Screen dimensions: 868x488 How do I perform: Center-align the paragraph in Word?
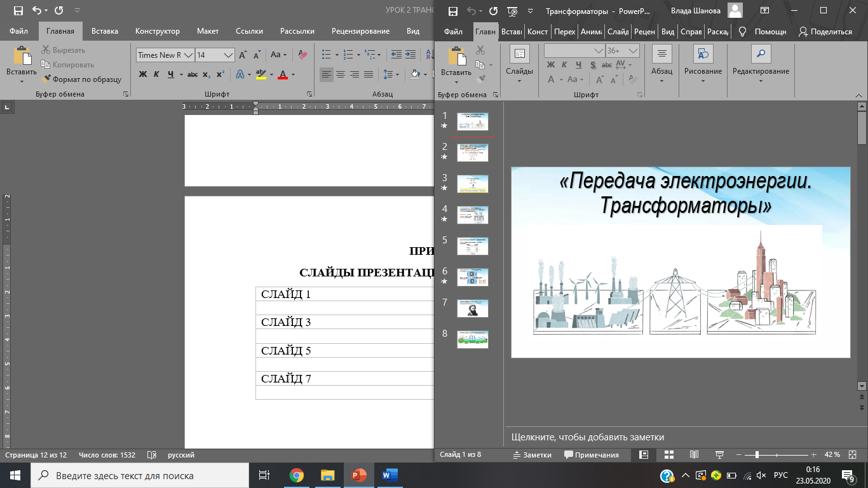pos(341,74)
